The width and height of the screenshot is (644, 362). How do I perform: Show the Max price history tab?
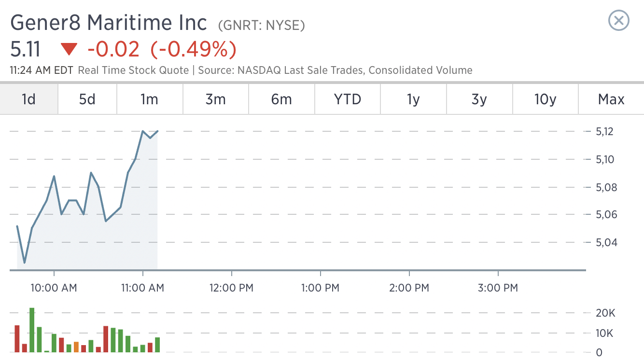tap(611, 99)
